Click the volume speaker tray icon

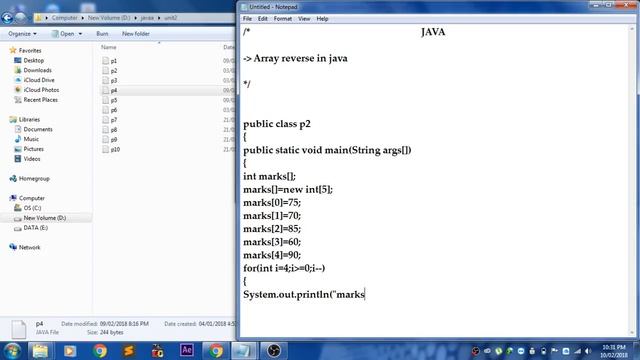pos(588,351)
